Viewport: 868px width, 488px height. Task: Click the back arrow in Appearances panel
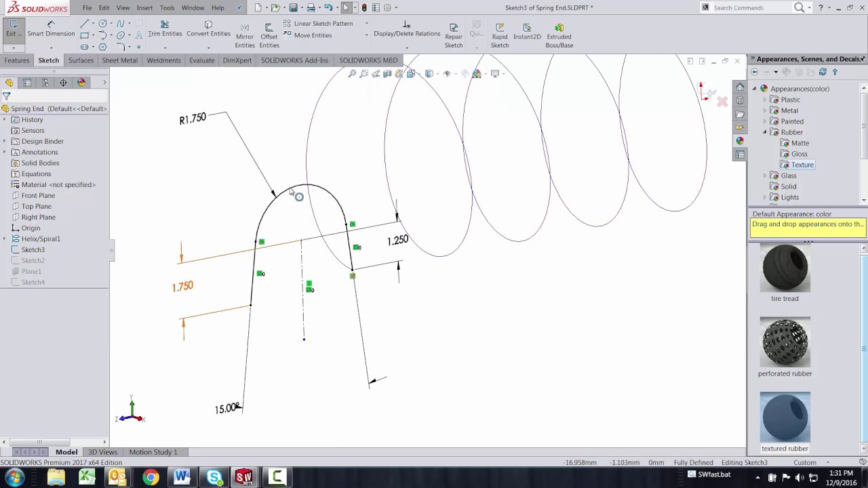point(755,72)
